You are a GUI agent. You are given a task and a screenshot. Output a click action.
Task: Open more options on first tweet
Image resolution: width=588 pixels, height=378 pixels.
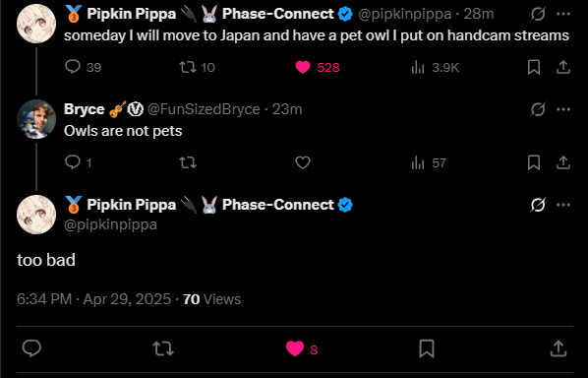click(563, 14)
